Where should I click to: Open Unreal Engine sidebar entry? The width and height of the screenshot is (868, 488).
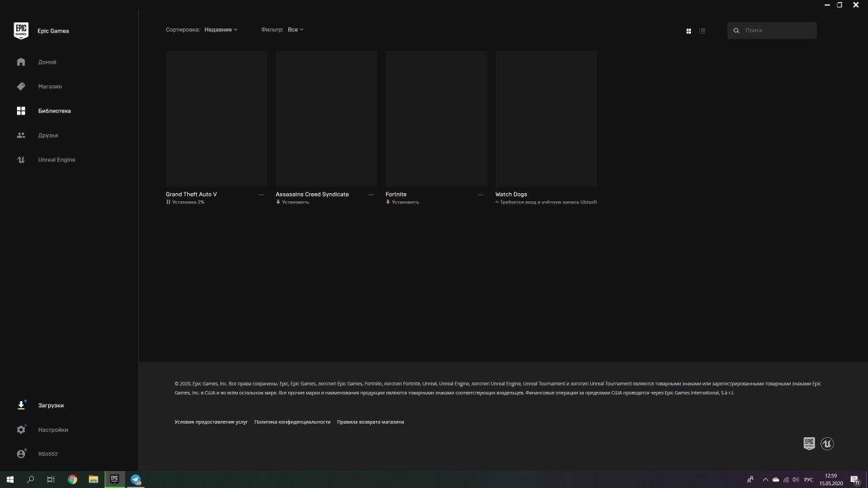[57, 159]
